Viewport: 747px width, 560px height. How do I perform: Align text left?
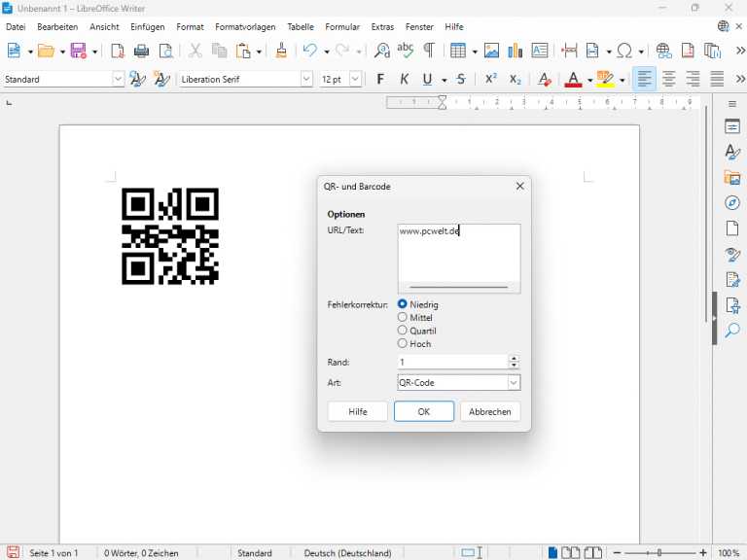point(644,79)
